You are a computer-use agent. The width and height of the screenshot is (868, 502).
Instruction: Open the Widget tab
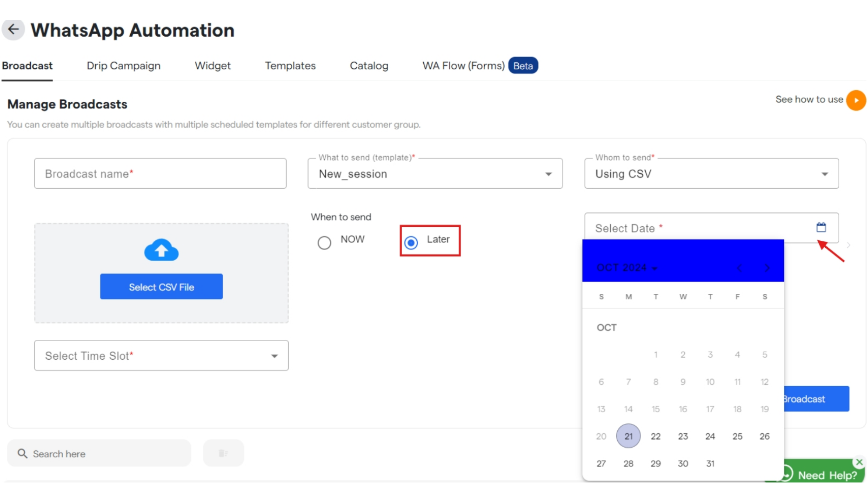[213, 66]
